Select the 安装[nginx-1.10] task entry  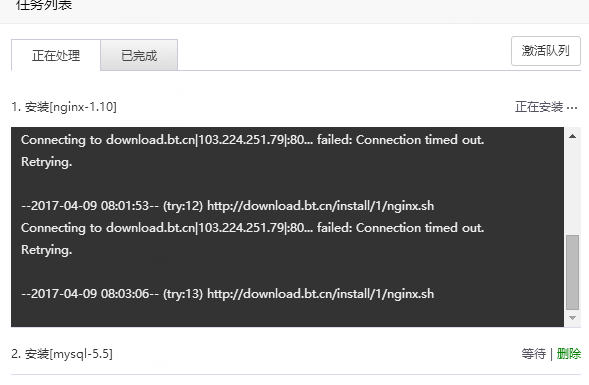64,107
